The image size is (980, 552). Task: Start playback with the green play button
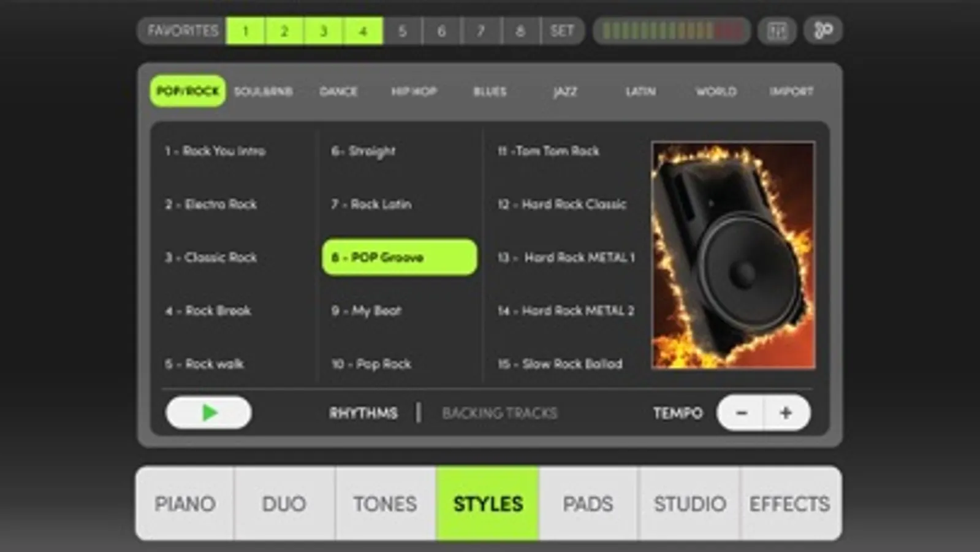click(x=208, y=413)
